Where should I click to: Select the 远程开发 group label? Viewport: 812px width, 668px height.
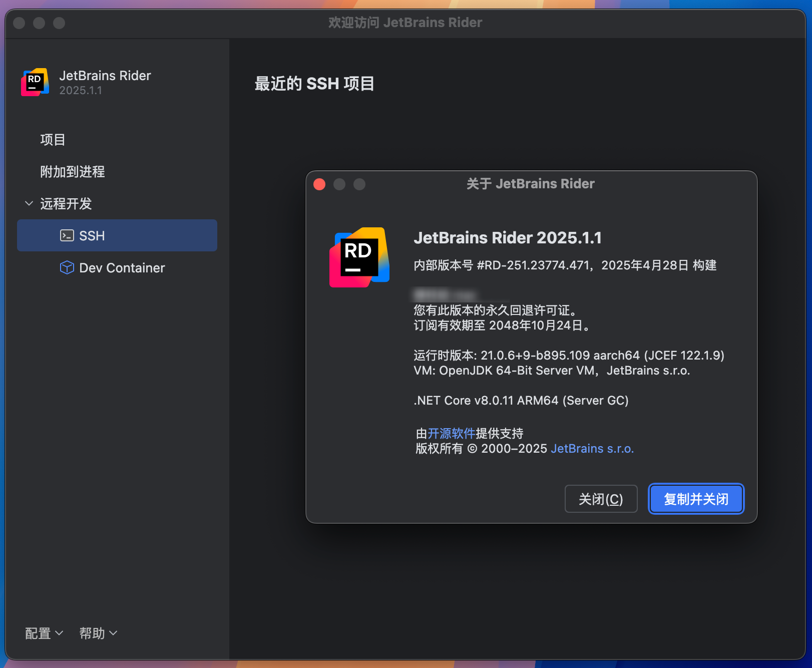66,204
